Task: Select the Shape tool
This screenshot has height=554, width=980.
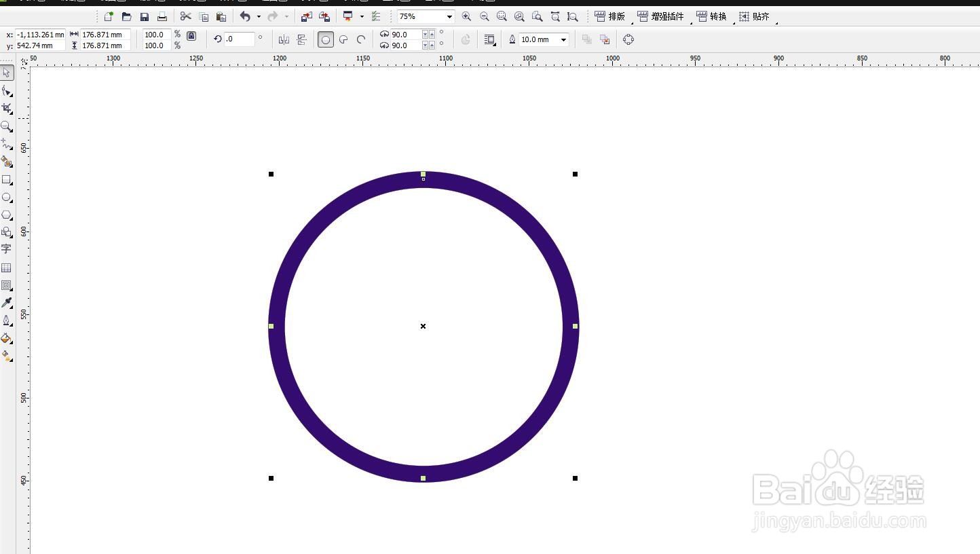Action: pos(7,90)
